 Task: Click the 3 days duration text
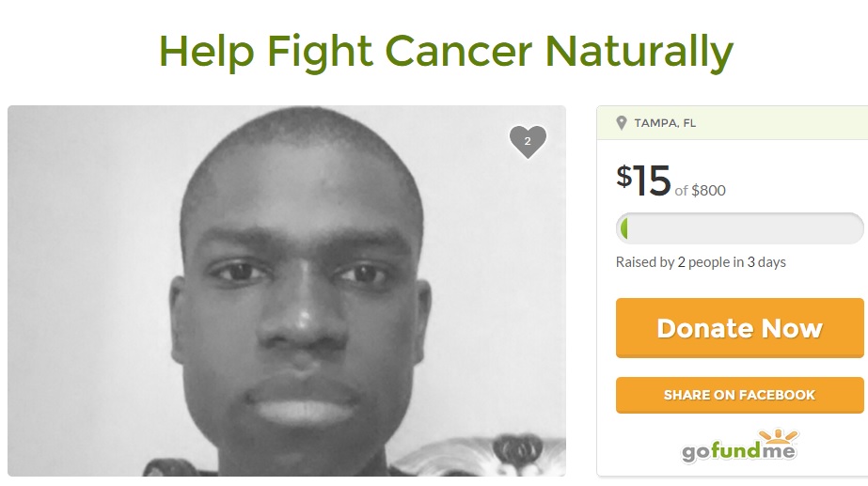(x=766, y=262)
